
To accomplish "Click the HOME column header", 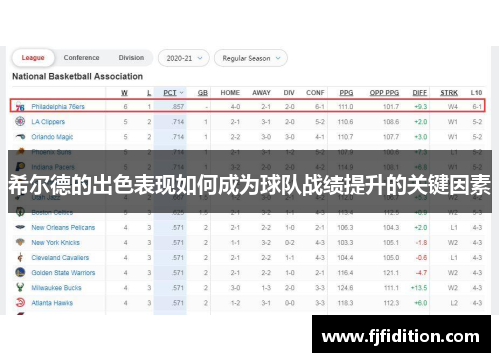I will coord(230,93).
